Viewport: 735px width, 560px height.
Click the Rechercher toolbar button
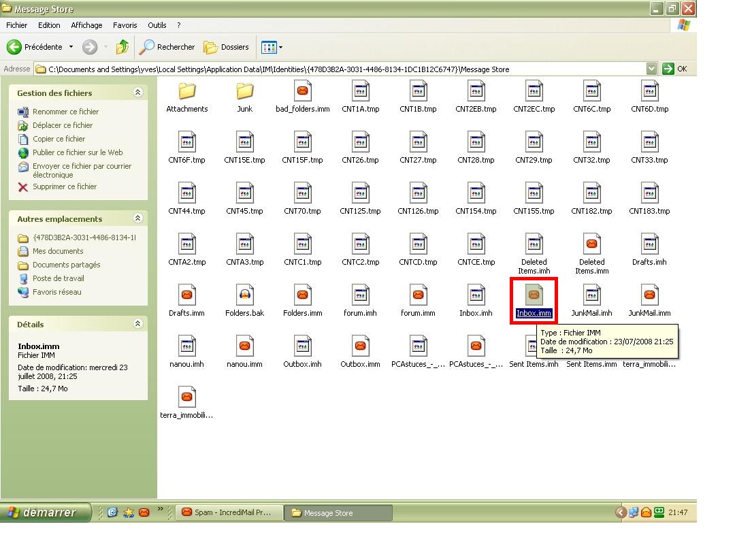(167, 47)
